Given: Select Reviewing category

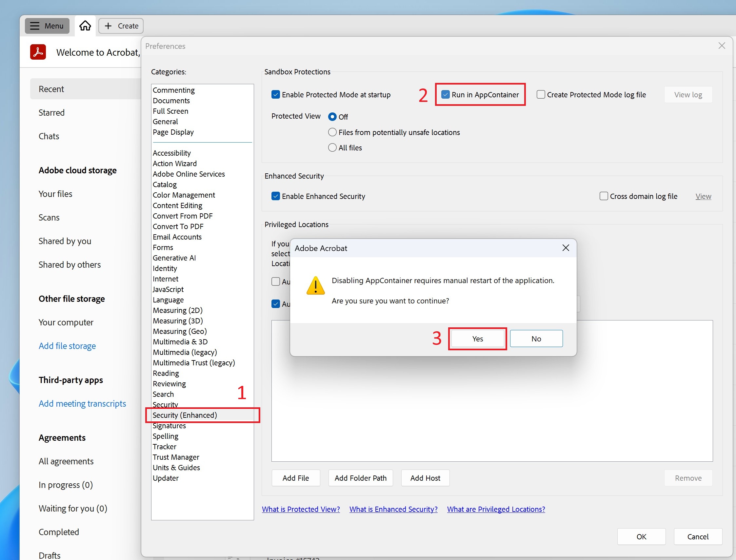Looking at the screenshot, I should tap(202, 384).
